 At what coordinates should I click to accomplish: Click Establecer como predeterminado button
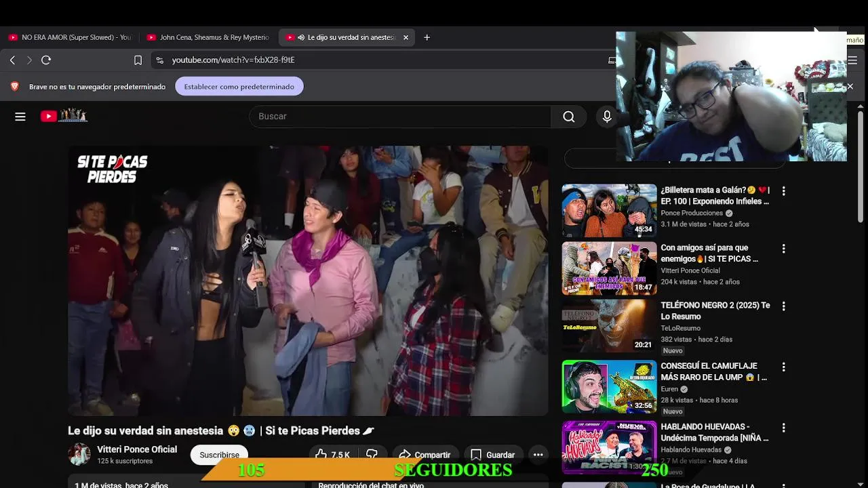pos(239,87)
